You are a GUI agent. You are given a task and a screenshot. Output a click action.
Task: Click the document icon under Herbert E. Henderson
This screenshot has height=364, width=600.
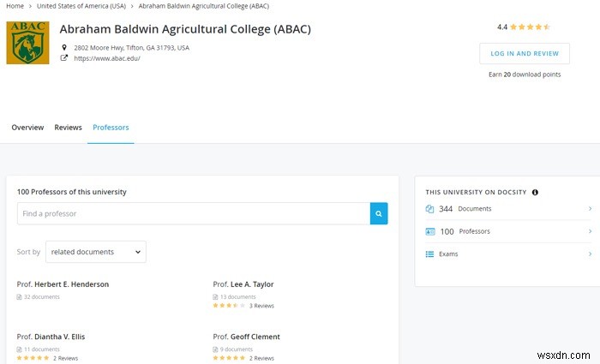pyautogui.click(x=20, y=297)
